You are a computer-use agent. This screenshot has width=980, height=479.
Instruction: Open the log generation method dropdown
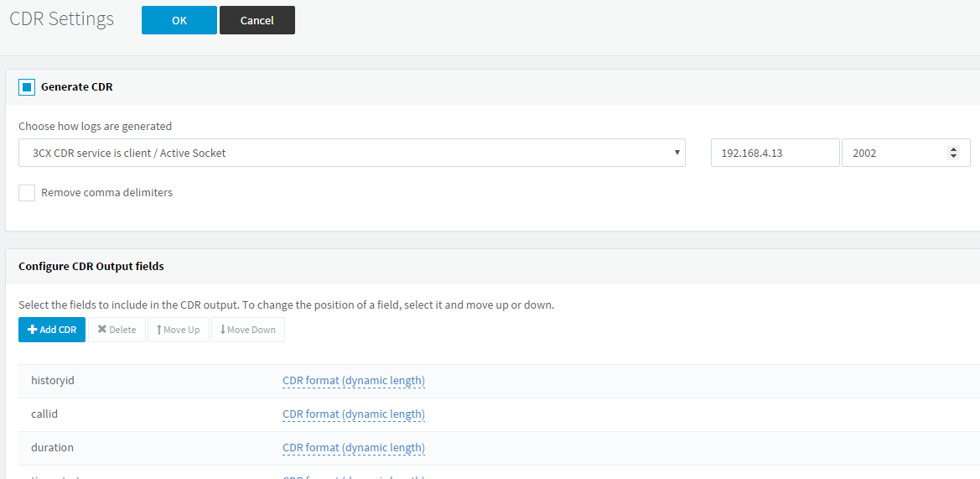(x=352, y=153)
